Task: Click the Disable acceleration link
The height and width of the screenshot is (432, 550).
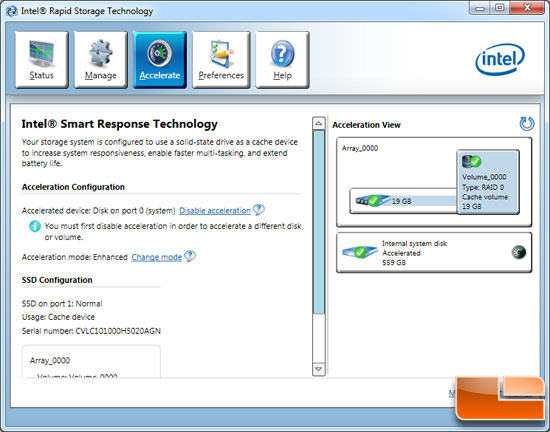Action: coord(215,211)
